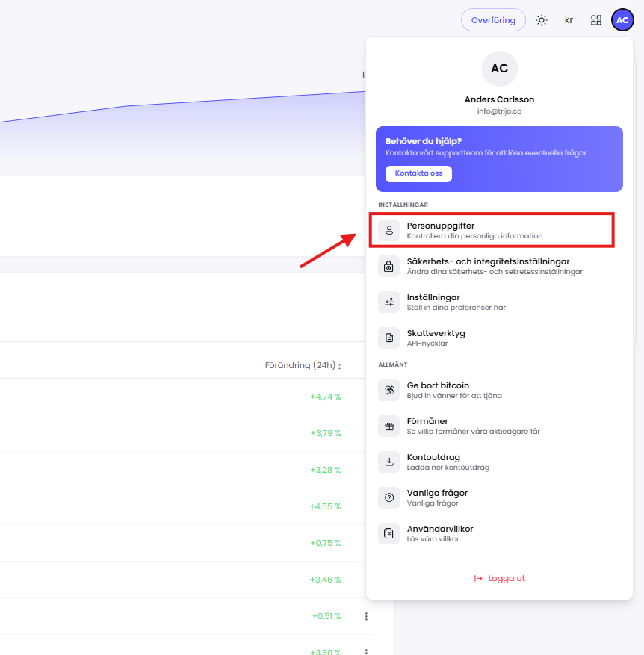Open Kontoutdrag statement download
This screenshot has width=644, height=655.
[x=499, y=462]
